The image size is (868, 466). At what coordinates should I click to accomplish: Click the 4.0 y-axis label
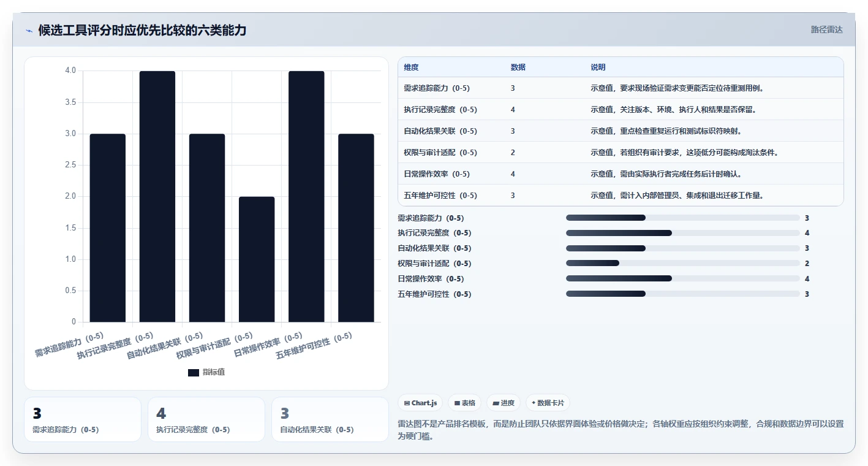(70, 71)
